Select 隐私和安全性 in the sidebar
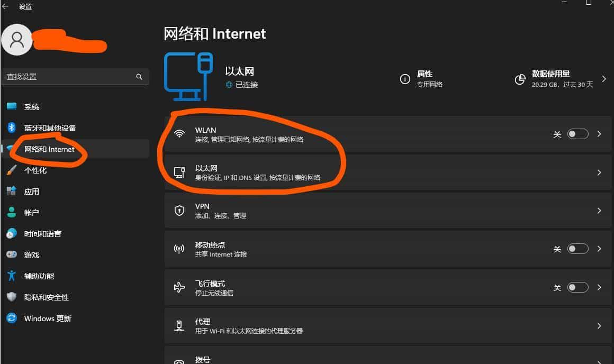This screenshot has width=614, height=364. (47, 297)
